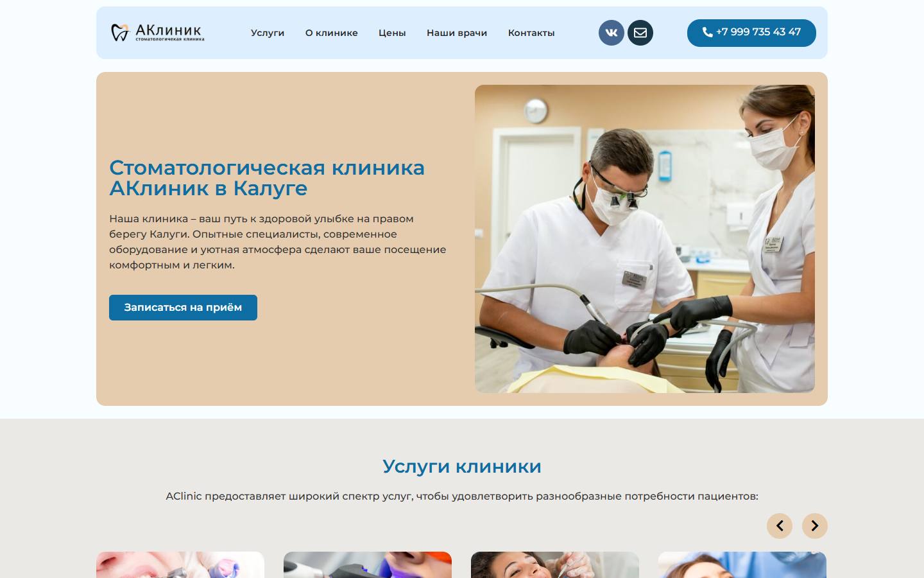Click the dentist treating patient photo
The image size is (924, 578).
(645, 239)
